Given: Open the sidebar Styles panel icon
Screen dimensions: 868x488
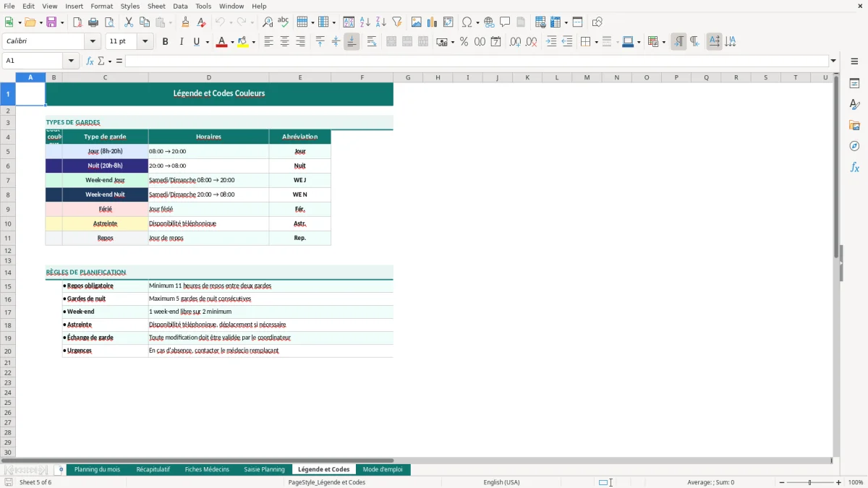Looking at the screenshot, I should pyautogui.click(x=854, y=104).
